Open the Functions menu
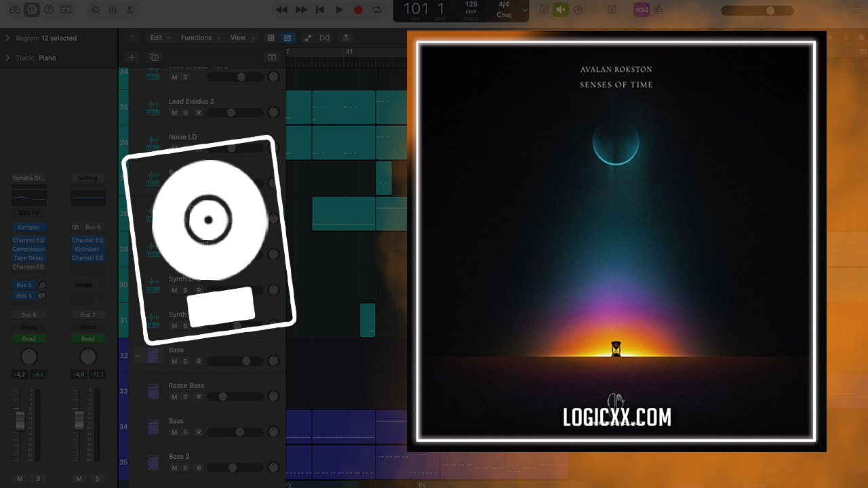This screenshot has height=488, width=868. click(200, 38)
